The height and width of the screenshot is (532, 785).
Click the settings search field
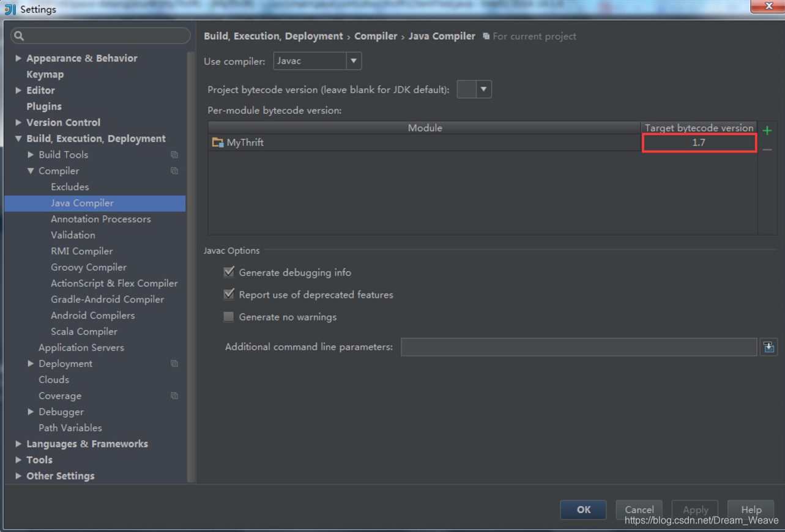pos(100,36)
